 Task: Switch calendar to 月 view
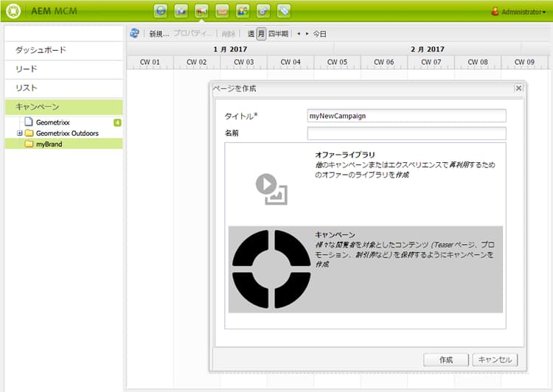[x=261, y=34]
